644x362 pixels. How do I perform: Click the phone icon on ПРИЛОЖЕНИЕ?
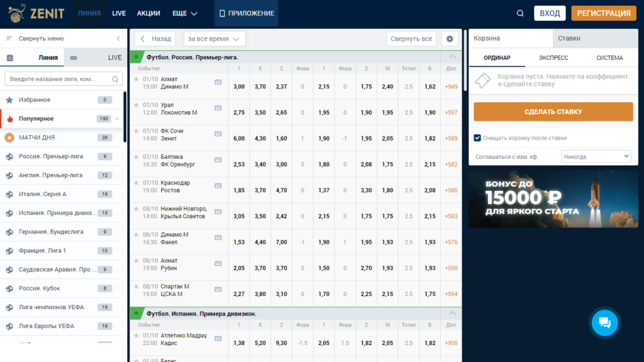point(222,14)
